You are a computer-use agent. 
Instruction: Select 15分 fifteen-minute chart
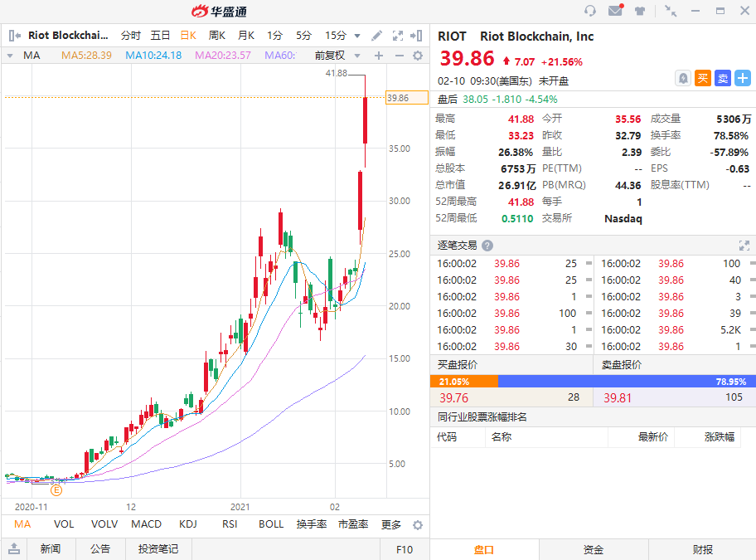[336, 35]
